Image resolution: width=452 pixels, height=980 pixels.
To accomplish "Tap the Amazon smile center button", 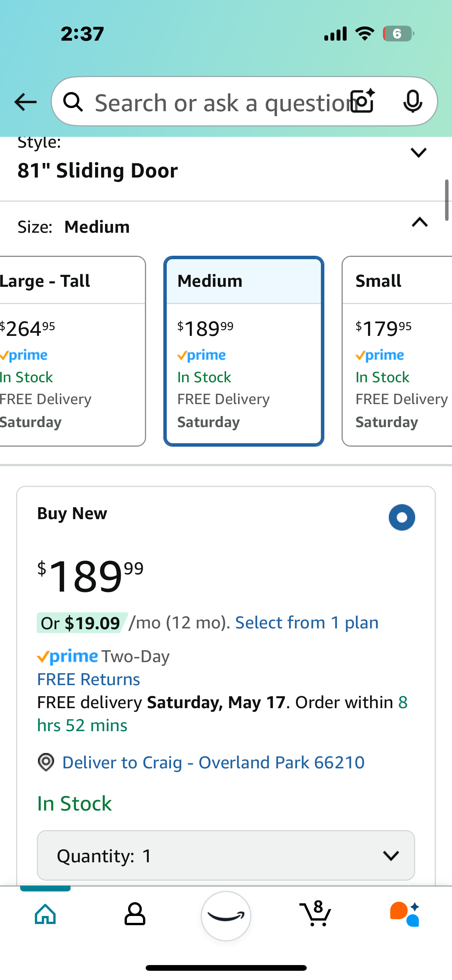I will [x=226, y=916].
